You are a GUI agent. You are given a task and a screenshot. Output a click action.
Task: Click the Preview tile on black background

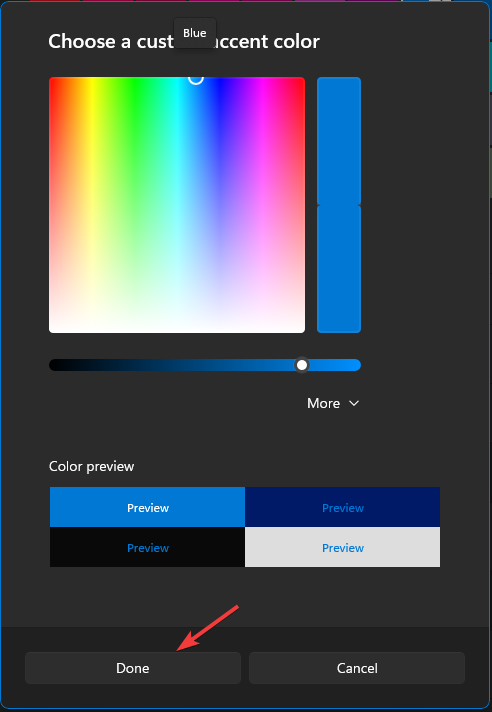point(148,547)
